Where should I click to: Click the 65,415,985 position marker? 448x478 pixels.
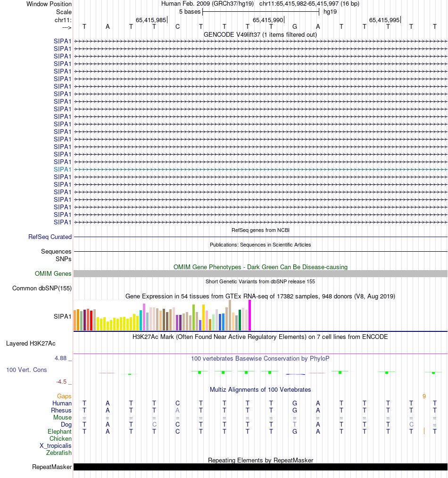click(151, 20)
